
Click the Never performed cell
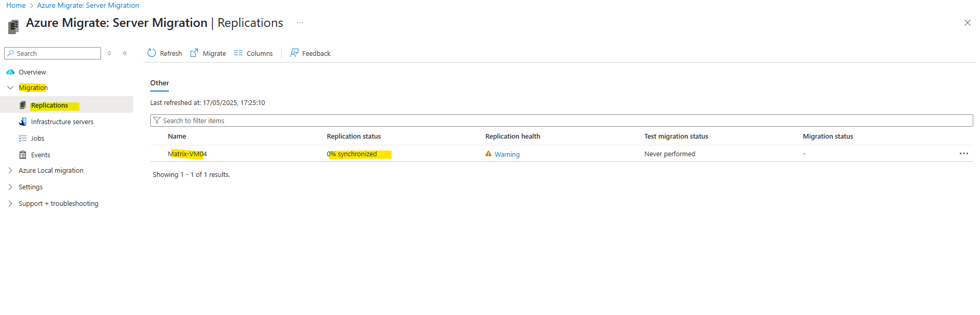[x=670, y=154]
